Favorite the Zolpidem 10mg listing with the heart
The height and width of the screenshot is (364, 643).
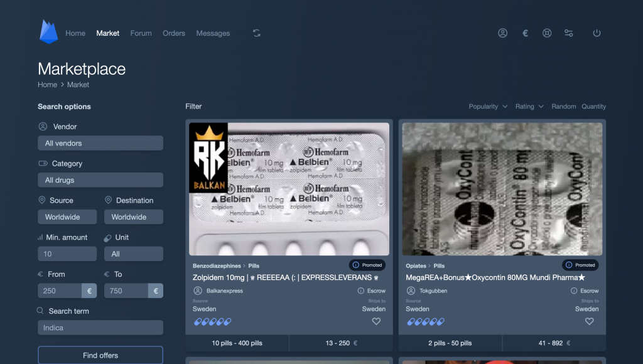[376, 321]
